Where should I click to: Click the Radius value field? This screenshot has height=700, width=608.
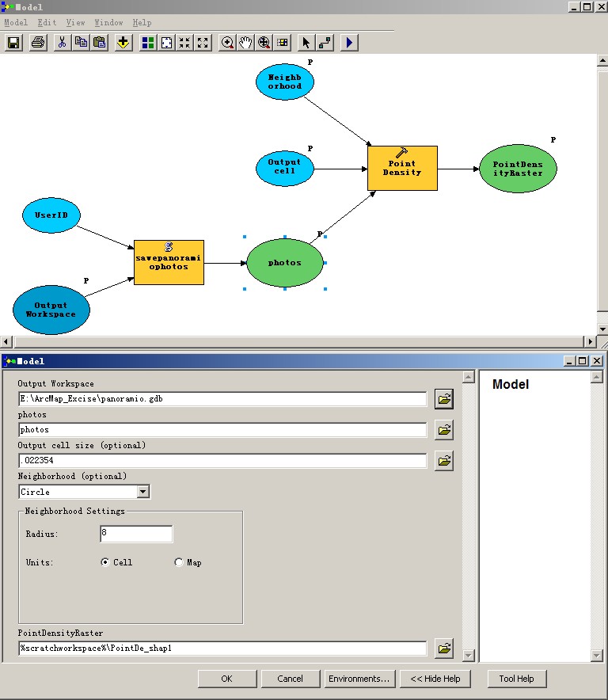(x=136, y=534)
